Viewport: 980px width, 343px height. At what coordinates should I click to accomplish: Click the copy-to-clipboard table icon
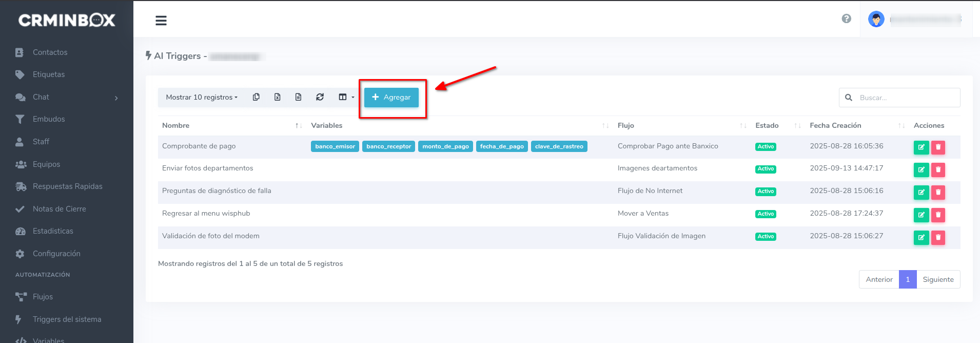click(x=256, y=97)
